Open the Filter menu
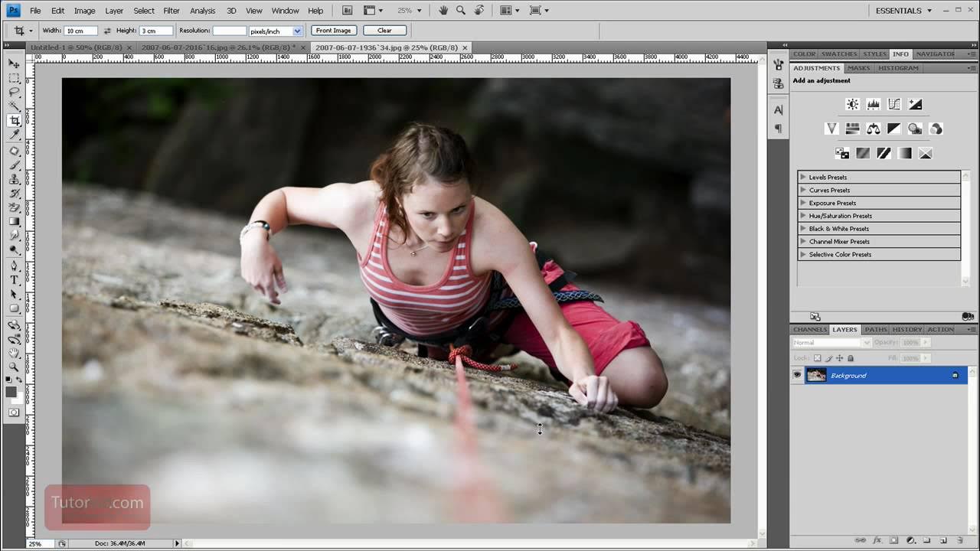 point(171,11)
